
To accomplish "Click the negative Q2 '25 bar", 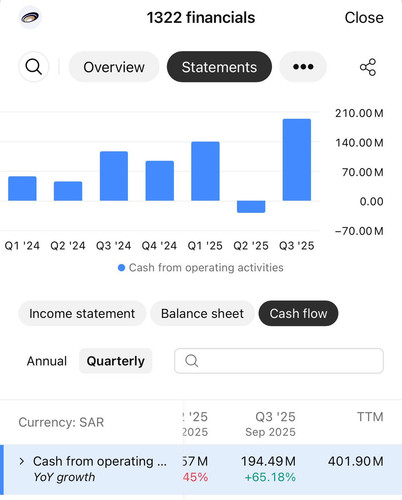I will pos(251,206).
